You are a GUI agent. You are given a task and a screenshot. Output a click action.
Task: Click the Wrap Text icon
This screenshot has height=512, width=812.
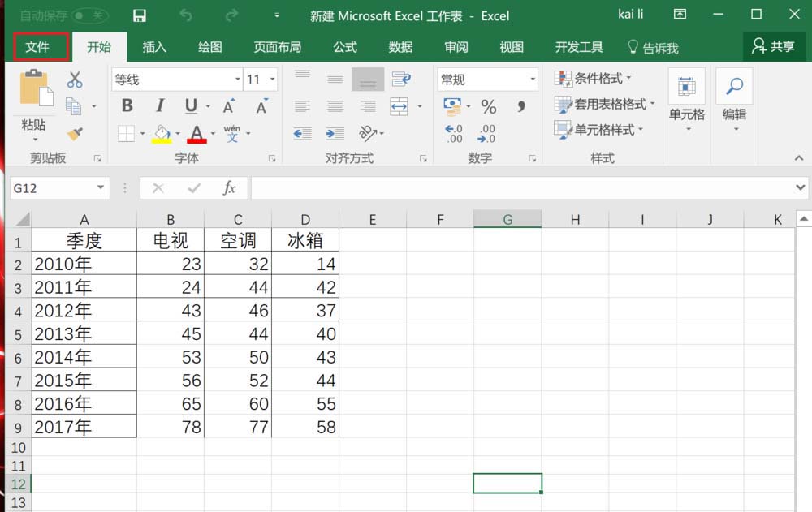400,79
